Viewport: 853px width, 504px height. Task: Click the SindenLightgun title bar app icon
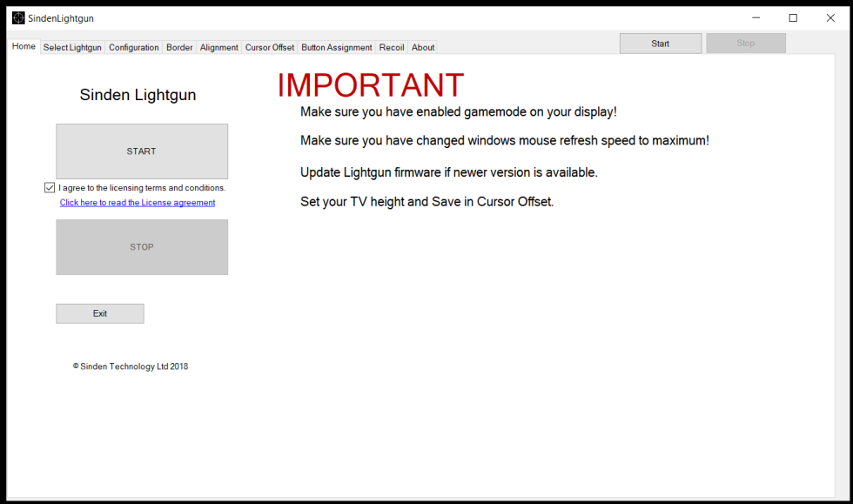[x=18, y=18]
